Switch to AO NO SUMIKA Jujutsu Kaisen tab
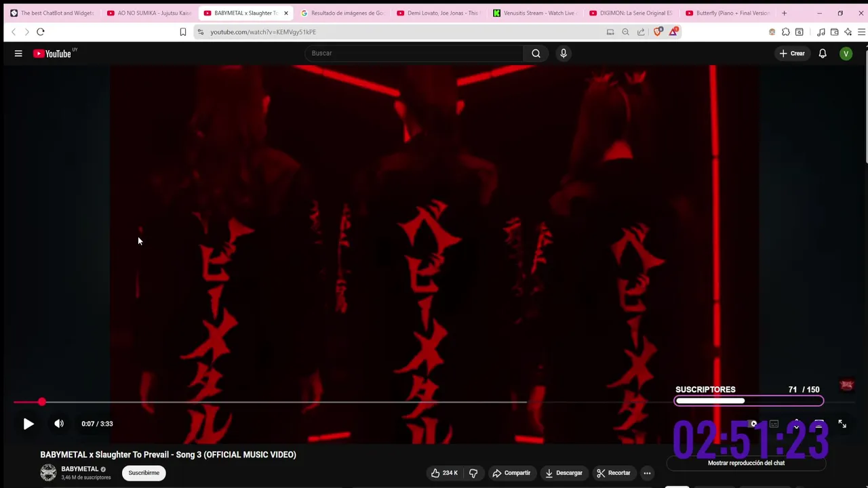Screen dimensions: 868x488 tap(149, 13)
